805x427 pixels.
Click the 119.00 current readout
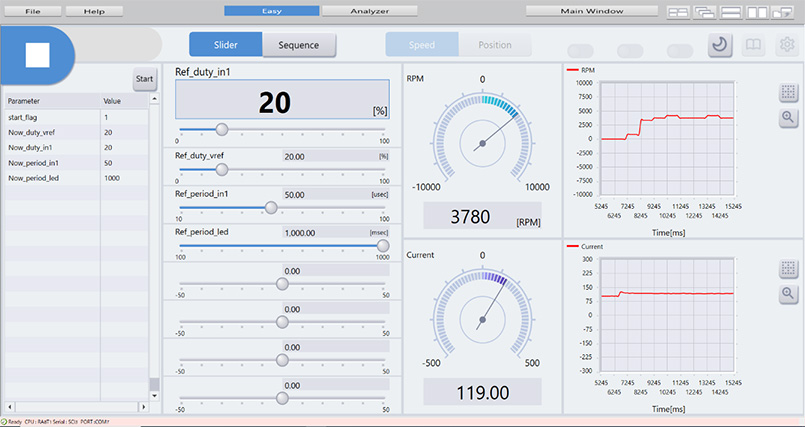point(482,393)
